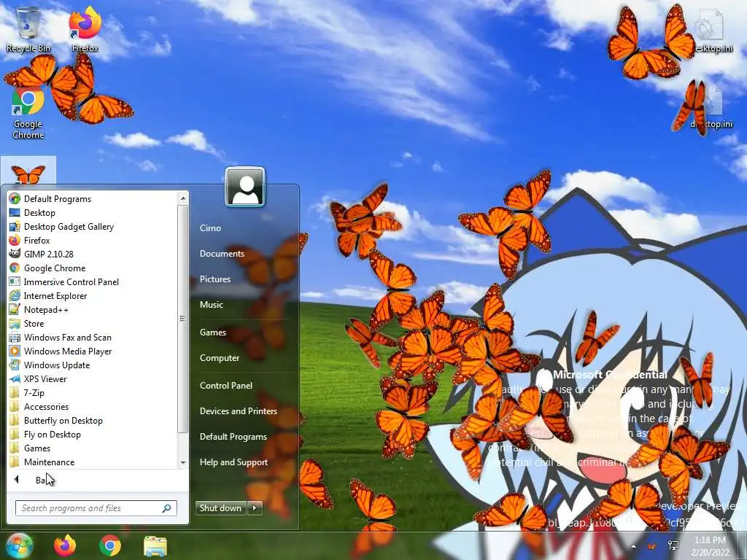Open Control Panel link

226,385
